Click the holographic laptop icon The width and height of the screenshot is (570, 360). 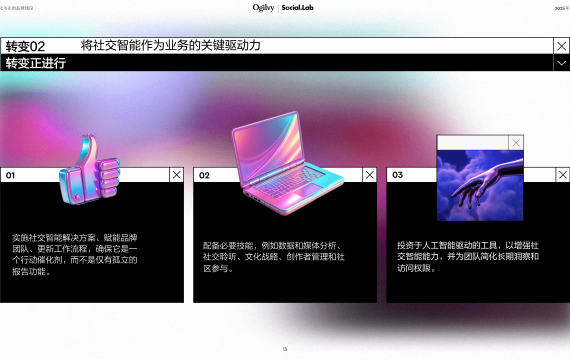pyautogui.click(x=287, y=163)
